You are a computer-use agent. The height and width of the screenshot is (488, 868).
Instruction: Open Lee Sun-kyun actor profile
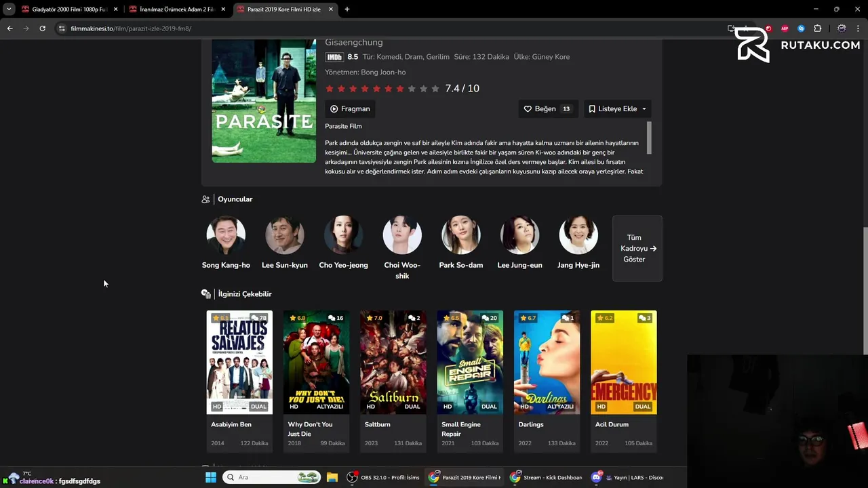(x=285, y=243)
